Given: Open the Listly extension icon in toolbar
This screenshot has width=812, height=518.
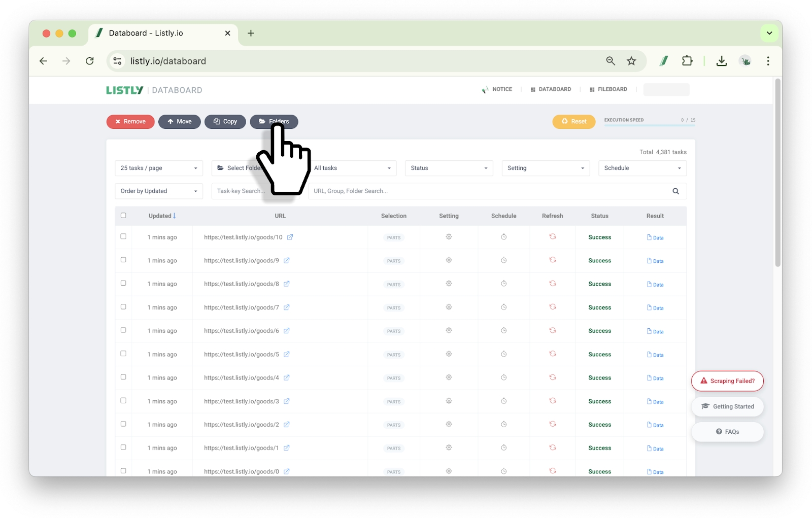Looking at the screenshot, I should click(x=663, y=61).
